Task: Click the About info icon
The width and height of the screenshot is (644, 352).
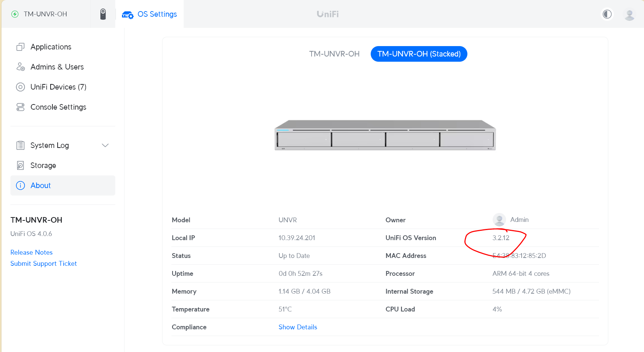Action: [x=20, y=185]
